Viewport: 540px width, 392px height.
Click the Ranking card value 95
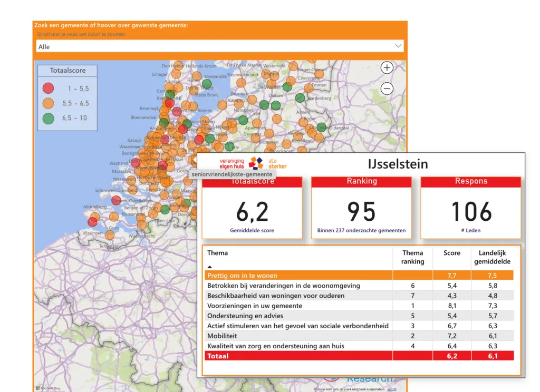click(361, 212)
